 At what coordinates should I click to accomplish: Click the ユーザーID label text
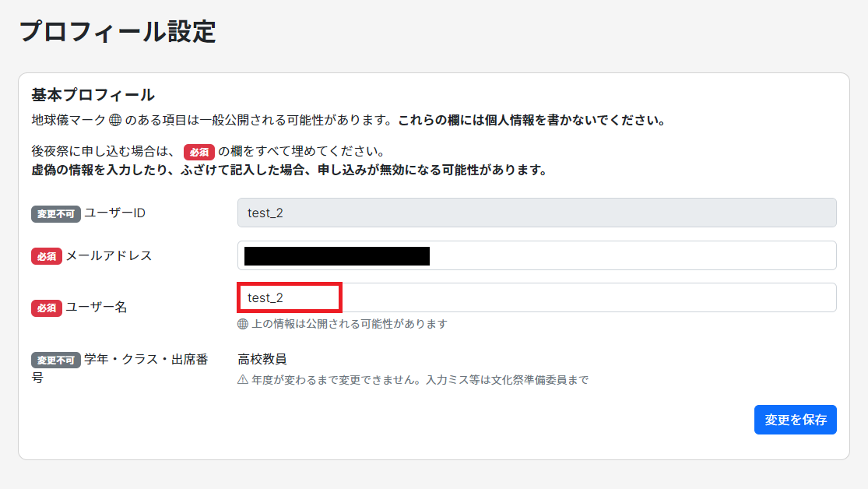click(x=115, y=213)
